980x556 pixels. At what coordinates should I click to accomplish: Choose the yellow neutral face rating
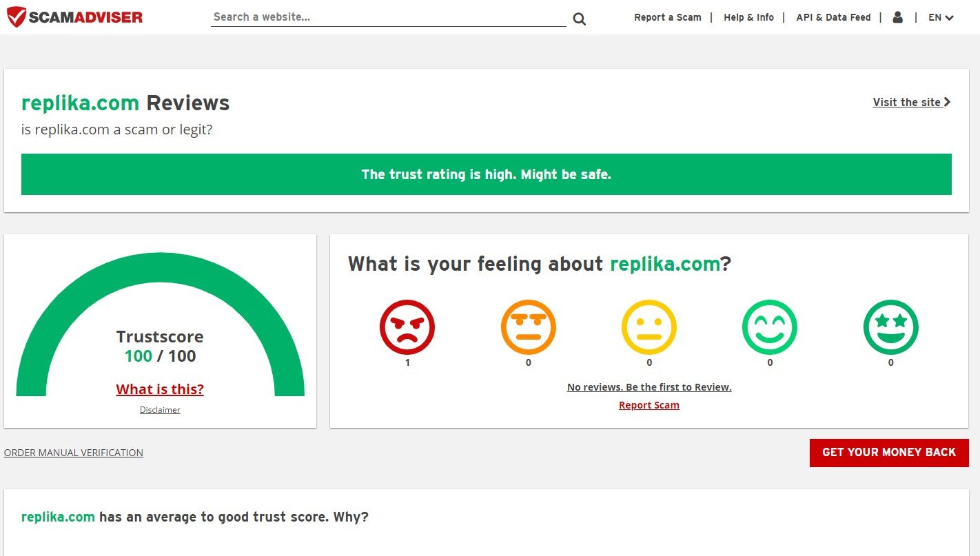click(649, 327)
